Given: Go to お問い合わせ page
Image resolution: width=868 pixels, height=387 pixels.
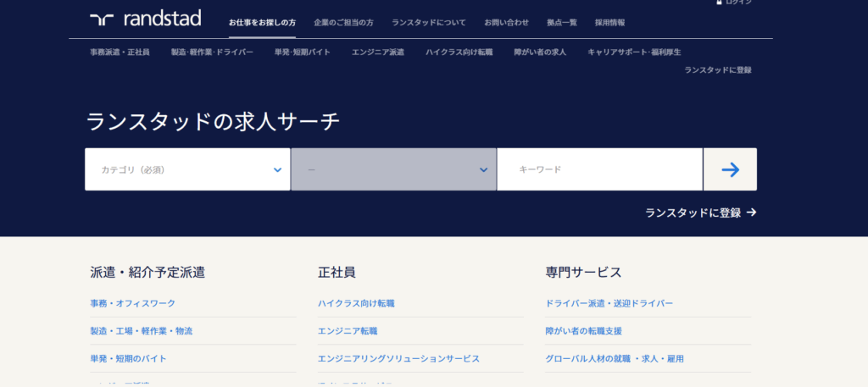Looking at the screenshot, I should click(506, 22).
